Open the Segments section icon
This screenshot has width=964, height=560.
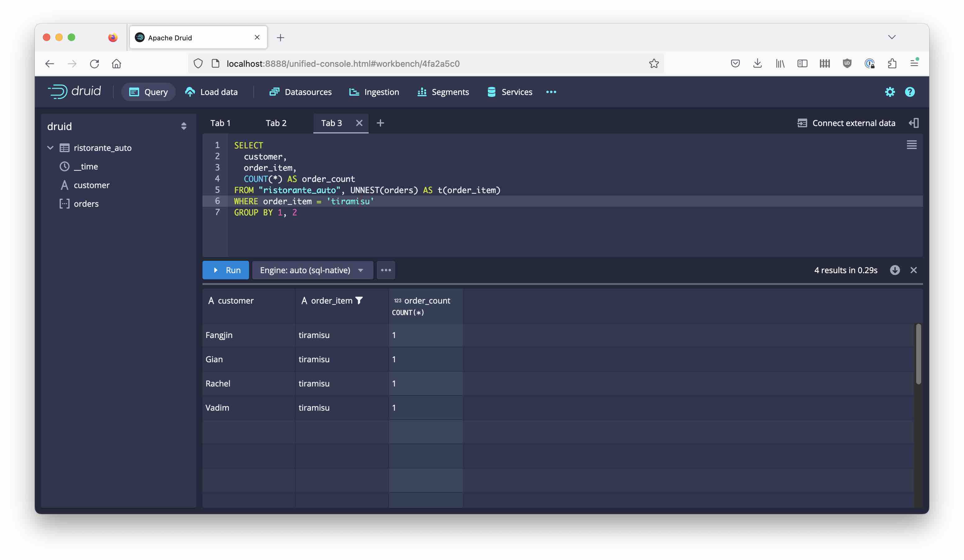[x=422, y=91]
